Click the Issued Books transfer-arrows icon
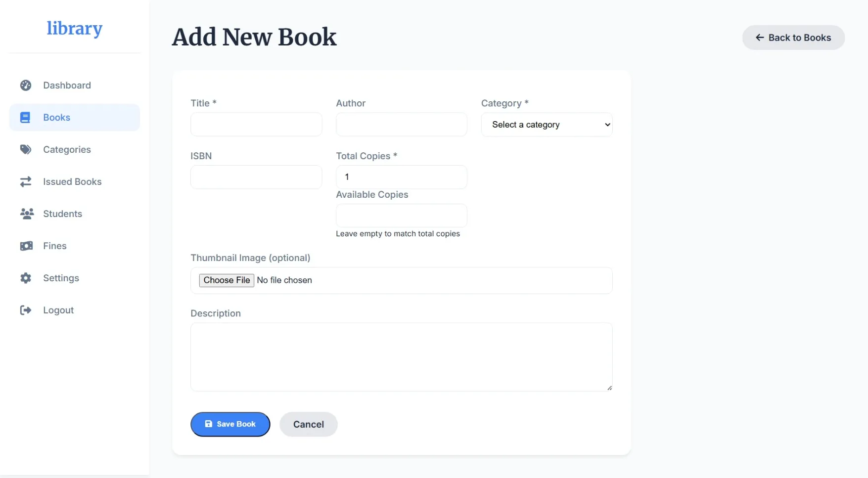 (26, 181)
